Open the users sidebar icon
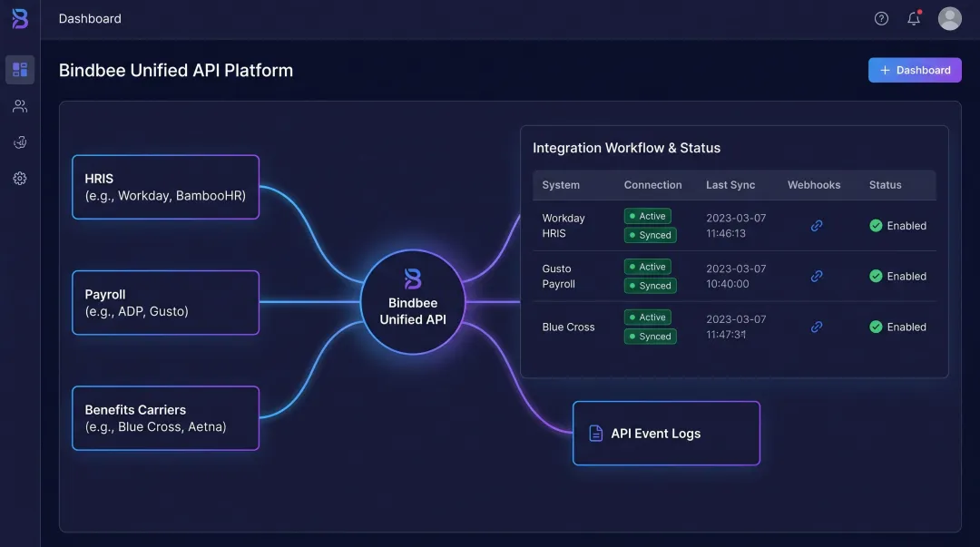The width and height of the screenshot is (980, 547). (20, 106)
